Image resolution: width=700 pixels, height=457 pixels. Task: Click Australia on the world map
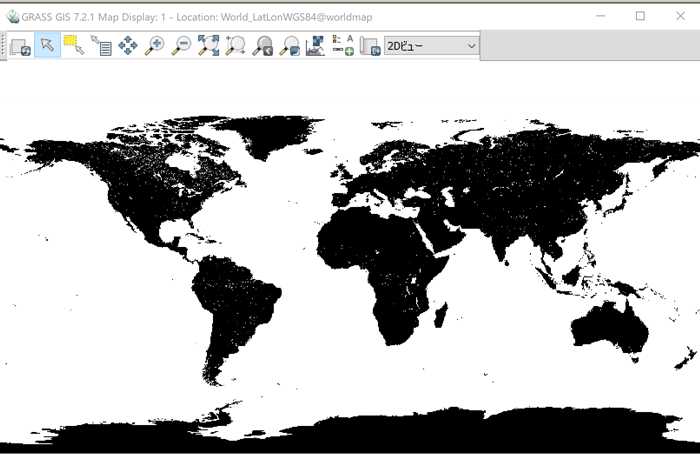point(609,328)
